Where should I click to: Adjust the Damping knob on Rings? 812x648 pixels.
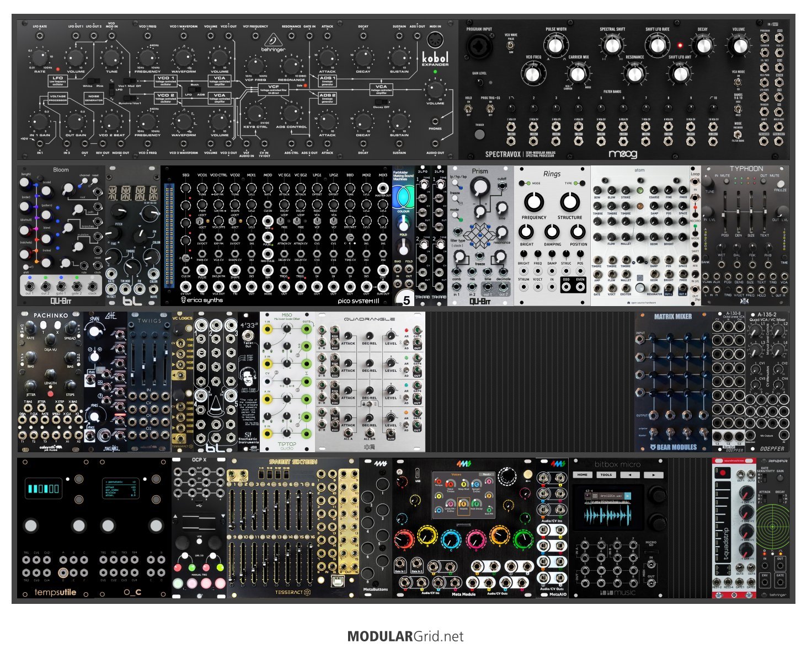click(552, 232)
